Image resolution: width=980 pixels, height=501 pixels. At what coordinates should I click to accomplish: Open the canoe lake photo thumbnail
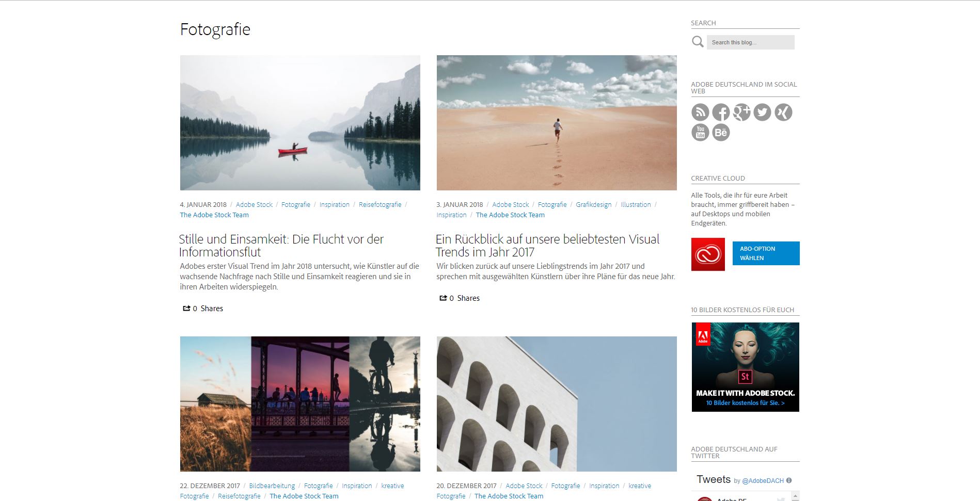pyautogui.click(x=300, y=123)
